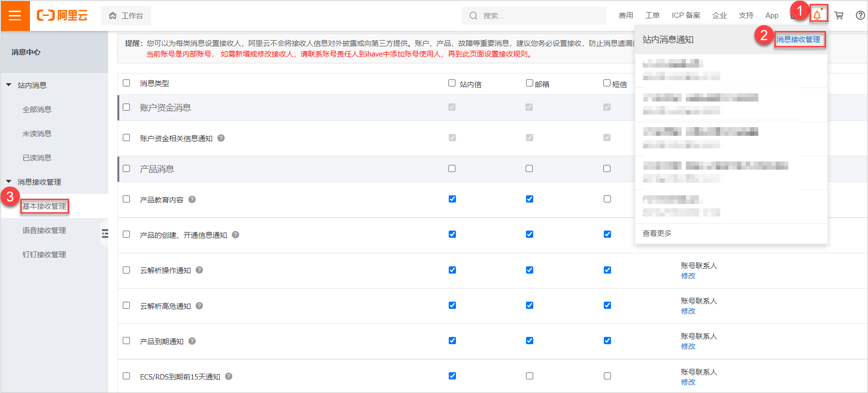868x393 pixels.
Task: Enable 邮箱 for ECS/RDS到期前15天通知
Action: point(530,376)
